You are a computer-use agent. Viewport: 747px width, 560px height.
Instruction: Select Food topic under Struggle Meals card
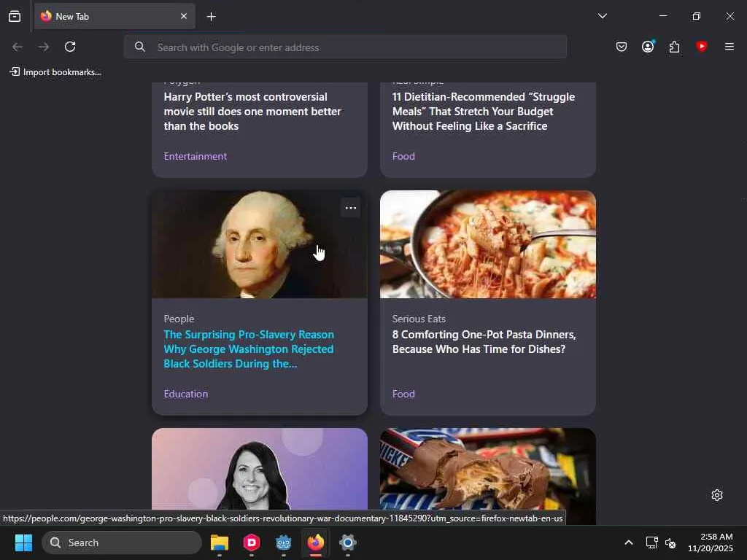(x=403, y=156)
